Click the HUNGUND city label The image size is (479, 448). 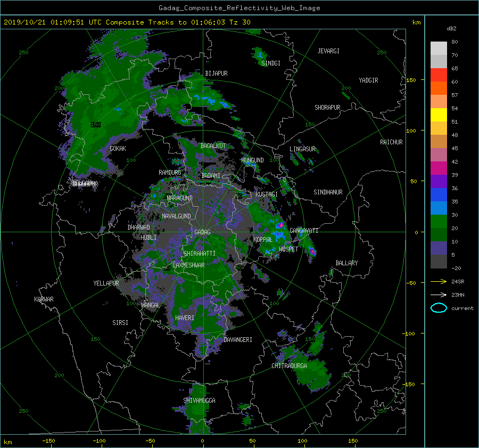[x=252, y=160]
